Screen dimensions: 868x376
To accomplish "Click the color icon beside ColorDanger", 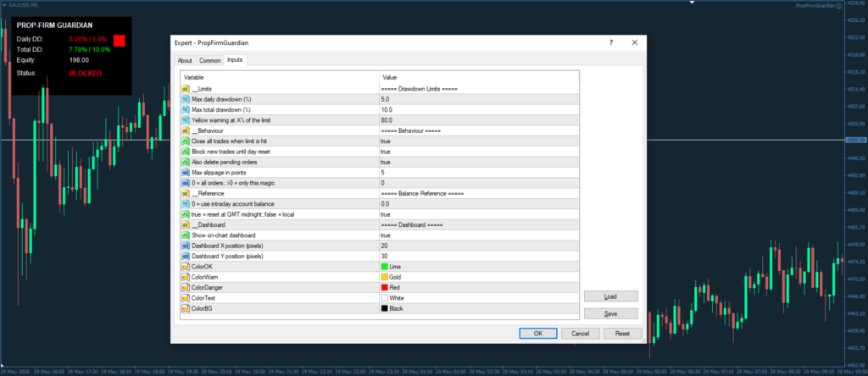I will point(186,288).
